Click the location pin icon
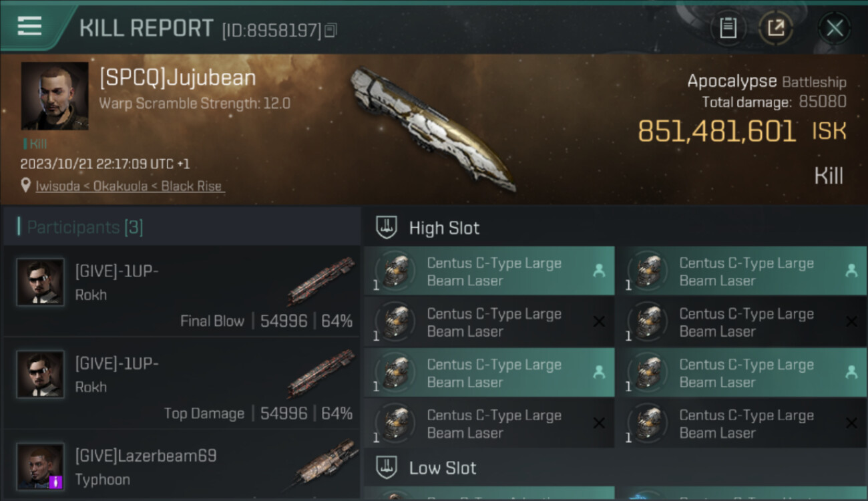Screen dimensions: 868x501 pos(26,186)
